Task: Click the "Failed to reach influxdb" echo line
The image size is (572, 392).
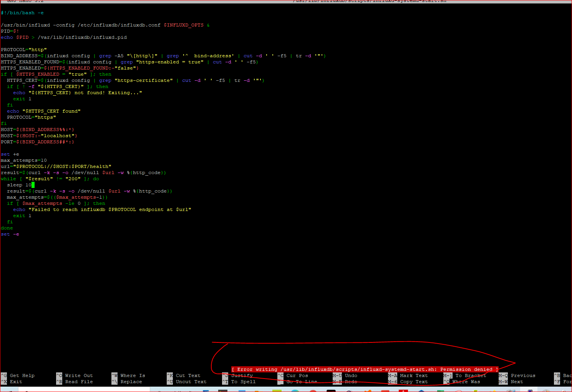Action: (102, 209)
